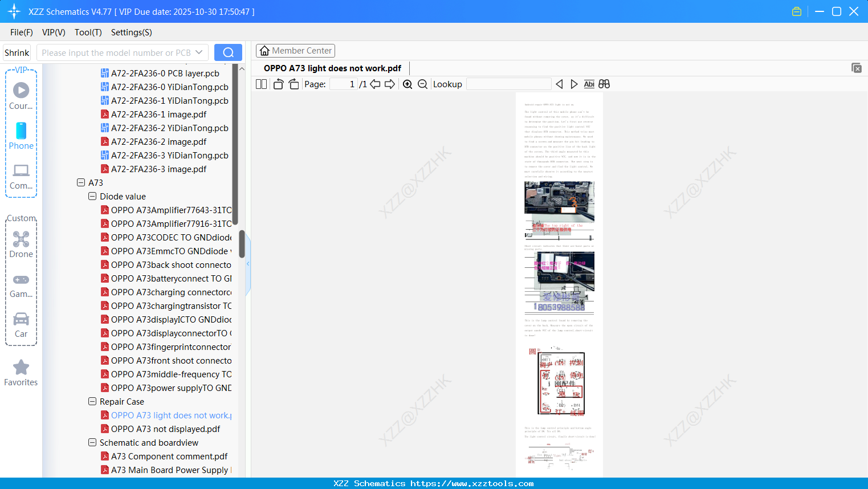Click the page number input field
The width and height of the screenshot is (868, 489).
point(344,84)
